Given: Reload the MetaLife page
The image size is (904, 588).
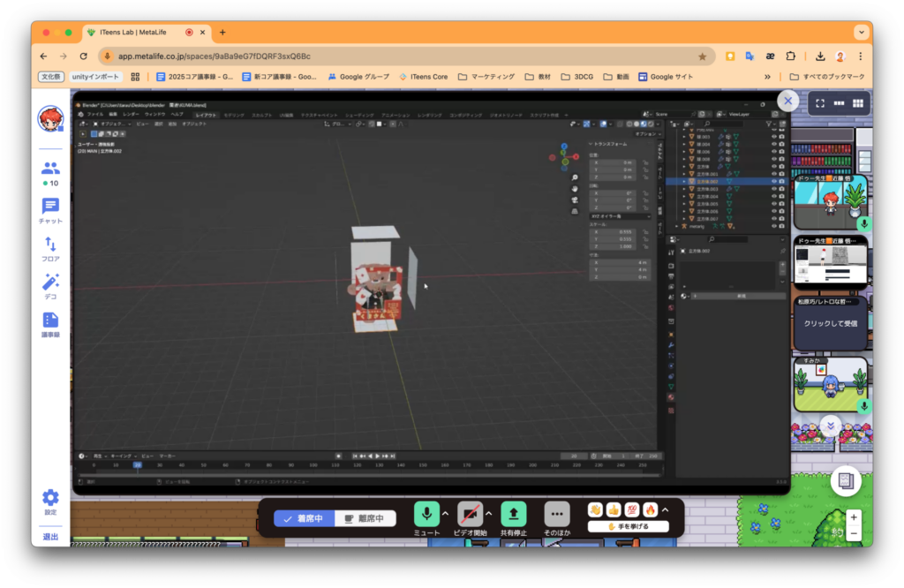Looking at the screenshot, I should [84, 56].
